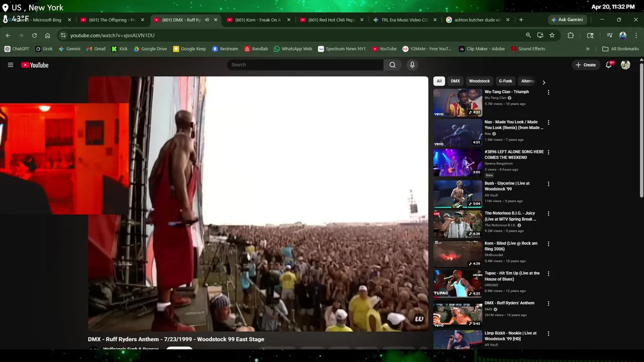Viewport: 644px width, 362px height.
Task: Open options for Bush Glycerine video
Action: click(548, 184)
